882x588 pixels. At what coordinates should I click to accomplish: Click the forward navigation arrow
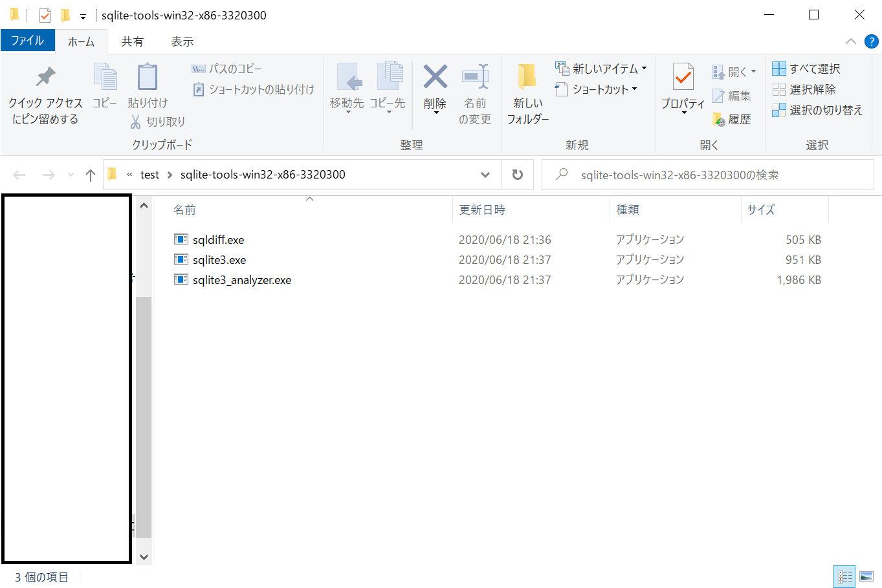49,175
